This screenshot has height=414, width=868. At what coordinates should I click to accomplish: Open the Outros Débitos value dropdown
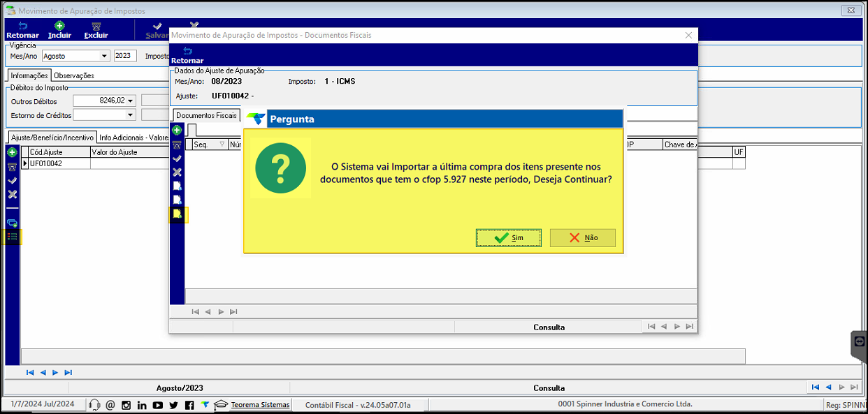tap(131, 101)
